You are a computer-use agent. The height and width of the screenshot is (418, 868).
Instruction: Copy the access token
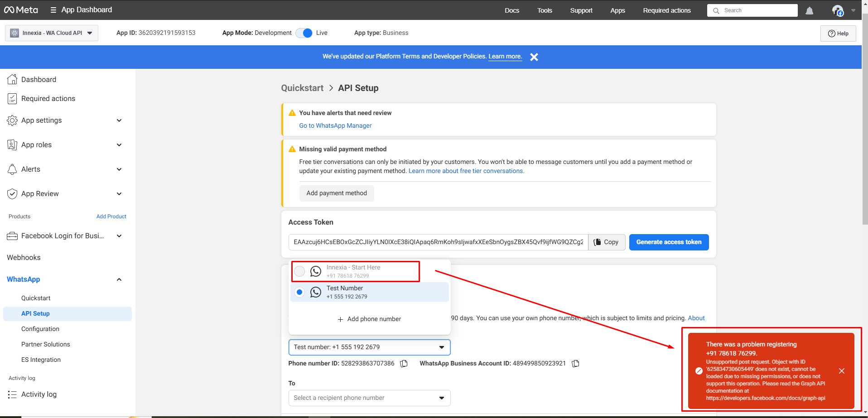click(606, 242)
